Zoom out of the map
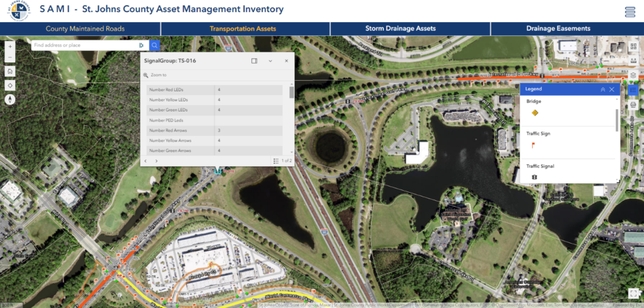Viewport: 644px width, 308px height. [10, 57]
